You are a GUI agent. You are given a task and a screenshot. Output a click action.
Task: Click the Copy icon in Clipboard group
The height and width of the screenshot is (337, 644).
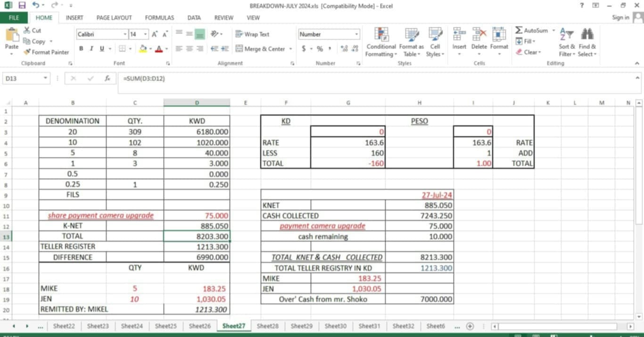[27, 41]
